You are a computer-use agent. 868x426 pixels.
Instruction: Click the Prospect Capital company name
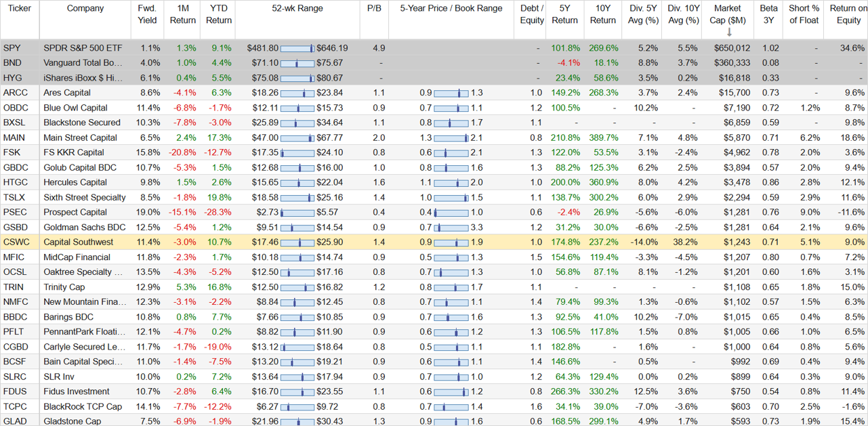(x=76, y=212)
